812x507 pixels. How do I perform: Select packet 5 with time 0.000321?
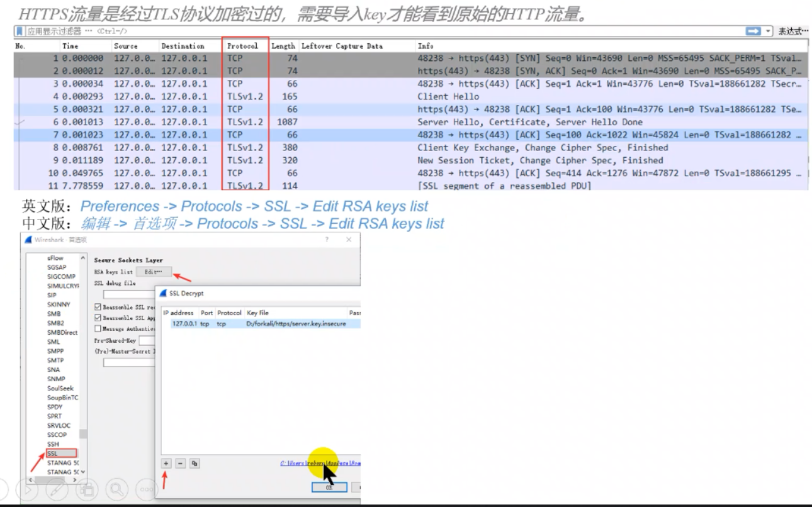[411, 109]
